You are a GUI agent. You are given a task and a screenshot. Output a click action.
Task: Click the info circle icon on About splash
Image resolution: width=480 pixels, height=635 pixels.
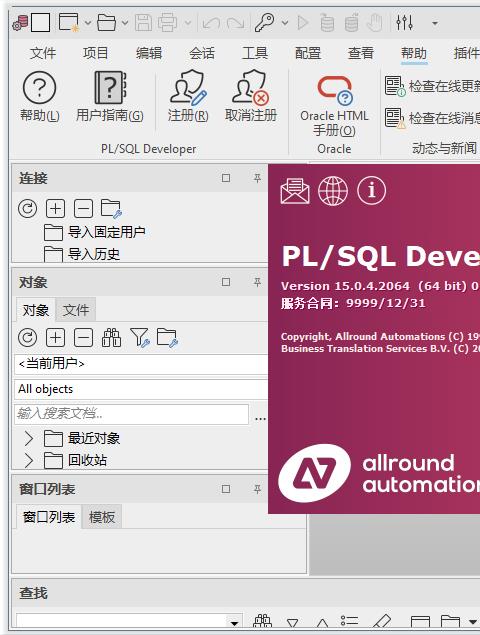click(x=371, y=190)
